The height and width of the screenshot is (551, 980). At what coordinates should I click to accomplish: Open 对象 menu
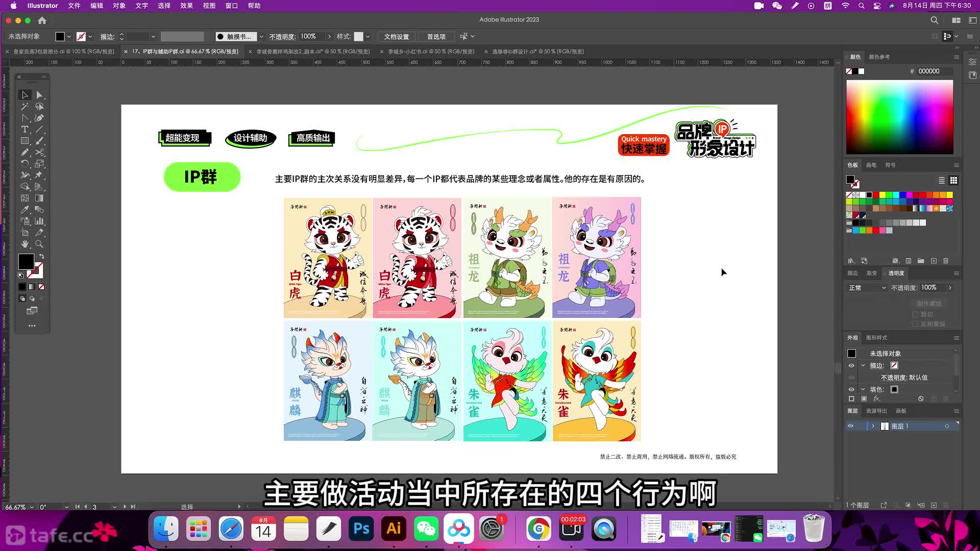119,6
